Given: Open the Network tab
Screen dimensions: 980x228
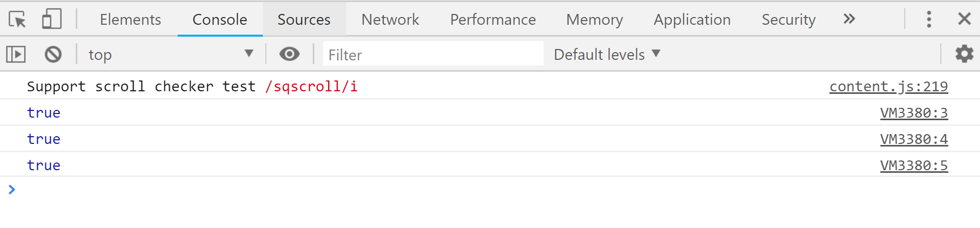Looking at the screenshot, I should 390,20.
